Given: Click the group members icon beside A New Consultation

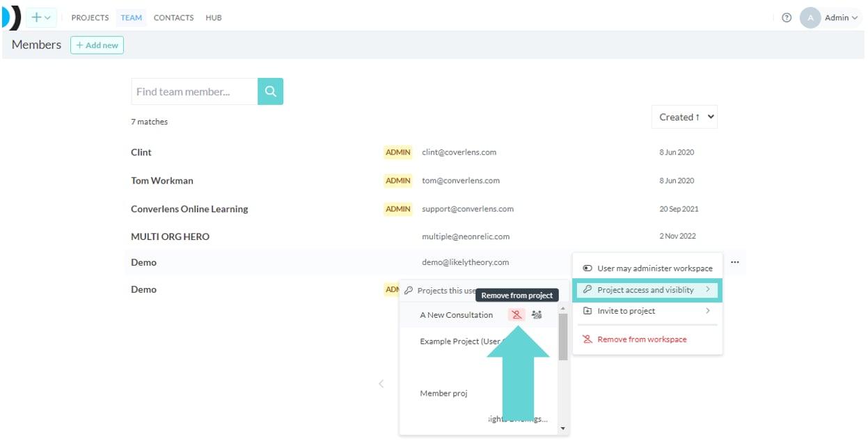Looking at the screenshot, I should point(536,314).
